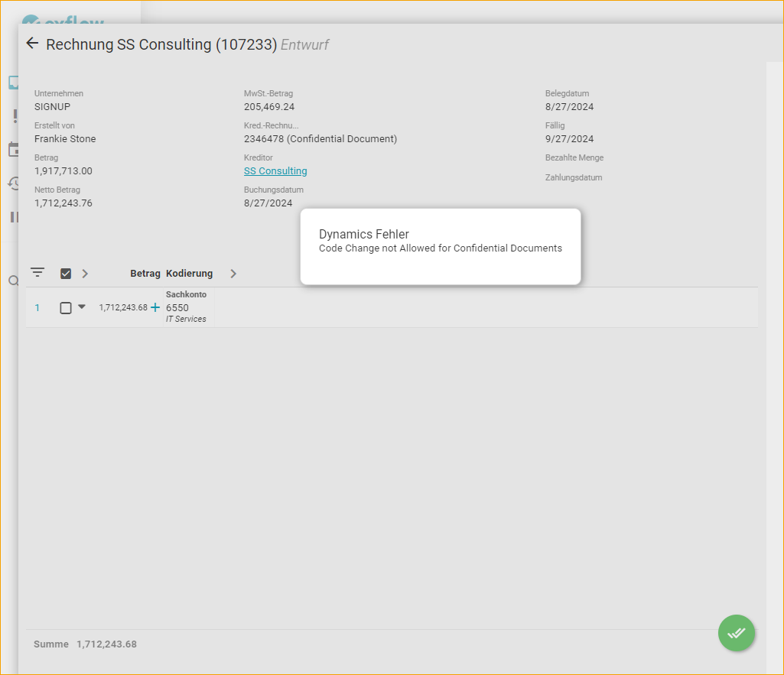The image size is (784, 675).
Task: Click the Kodierung column header
Action: click(x=189, y=274)
